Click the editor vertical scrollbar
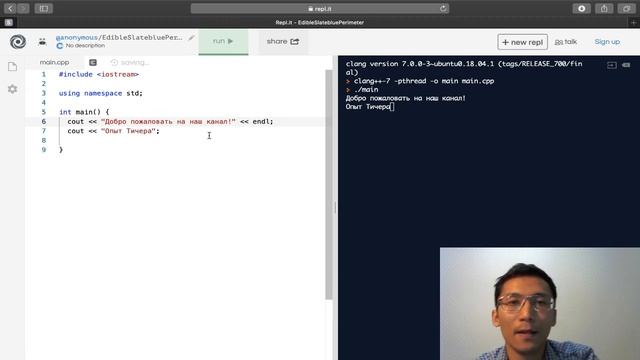Image resolution: width=640 pixels, height=360 pixels. pos(329,184)
